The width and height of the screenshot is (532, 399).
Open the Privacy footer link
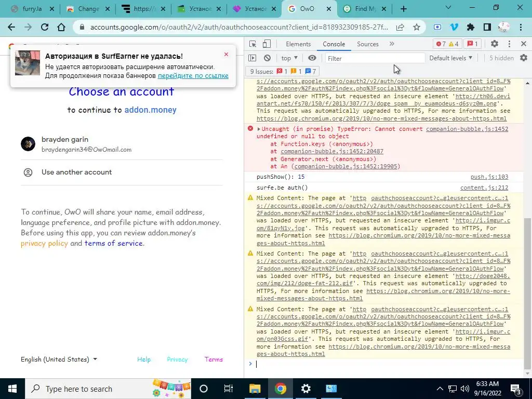click(x=177, y=360)
